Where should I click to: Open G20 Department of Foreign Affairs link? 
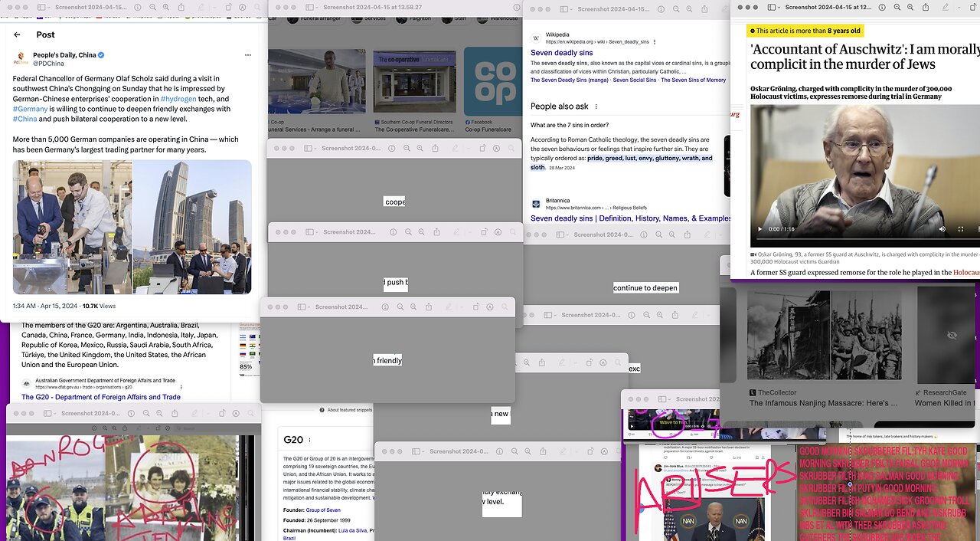click(x=101, y=397)
